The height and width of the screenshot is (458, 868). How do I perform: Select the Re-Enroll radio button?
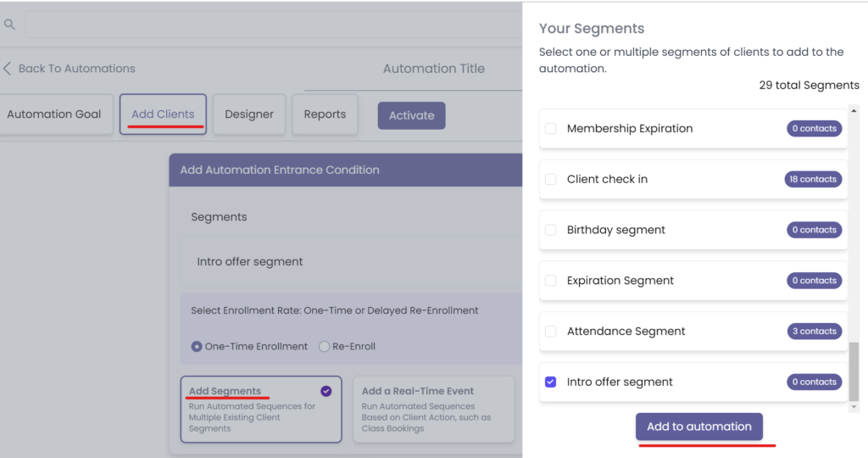tap(324, 346)
